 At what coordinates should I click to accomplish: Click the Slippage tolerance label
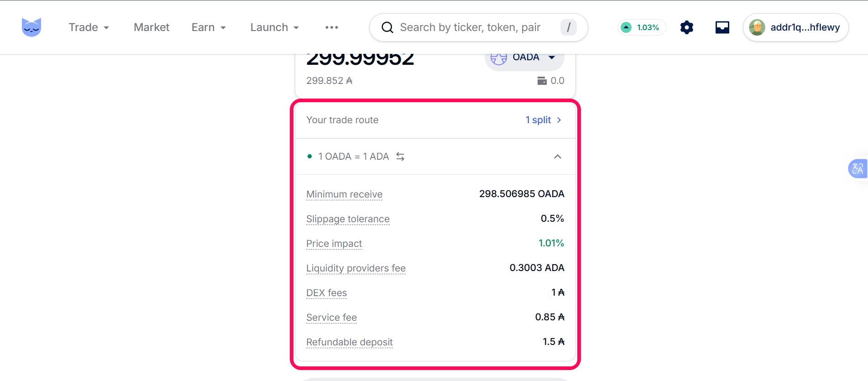tap(348, 219)
